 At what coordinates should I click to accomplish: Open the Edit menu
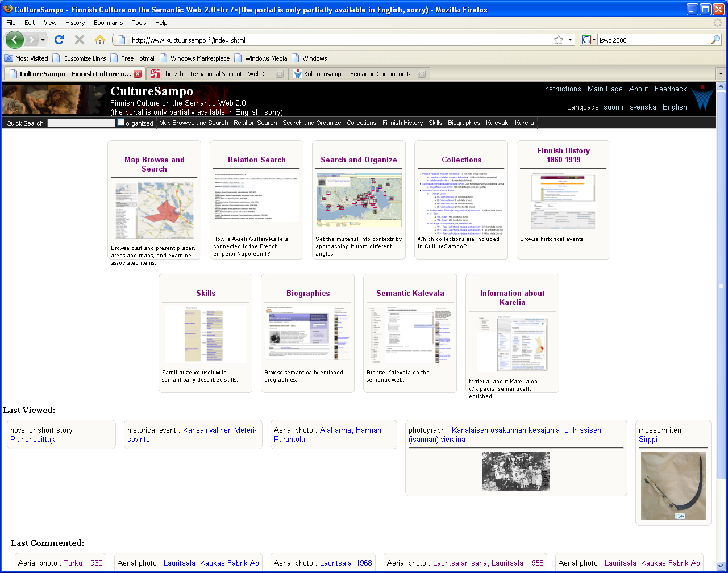[30, 23]
